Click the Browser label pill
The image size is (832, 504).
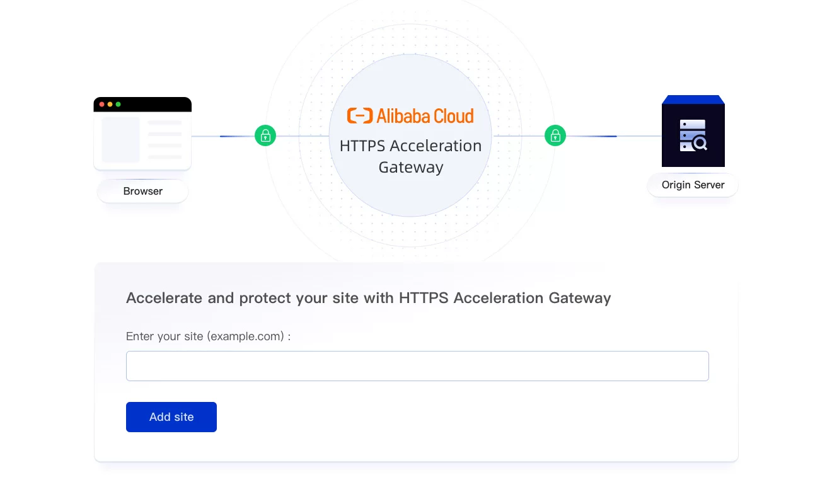143,192
